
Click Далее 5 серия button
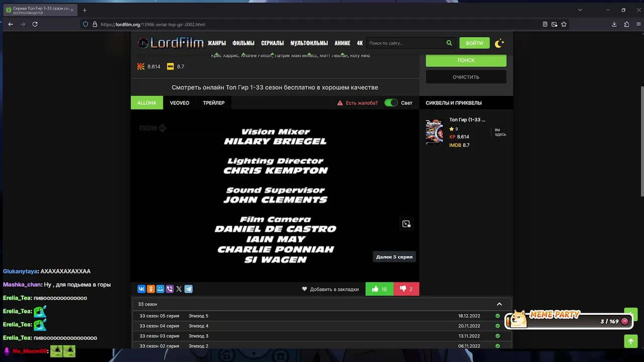pos(394,257)
